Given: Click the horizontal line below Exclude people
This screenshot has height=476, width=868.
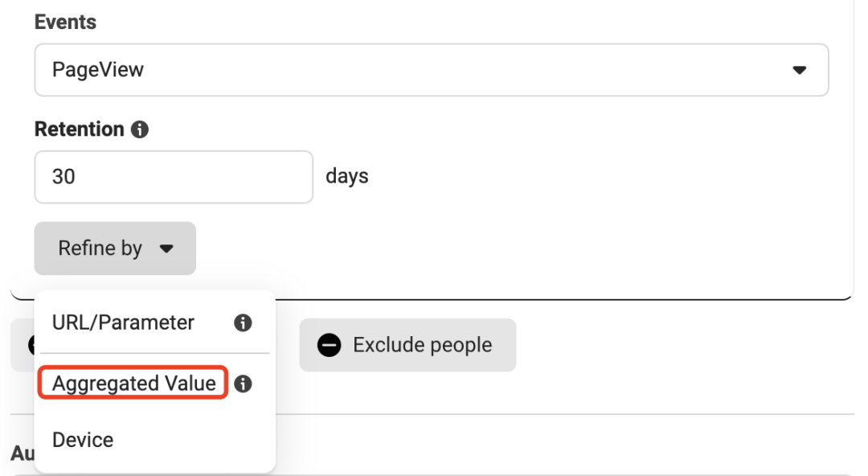Looking at the screenshot, I should coord(563,415).
